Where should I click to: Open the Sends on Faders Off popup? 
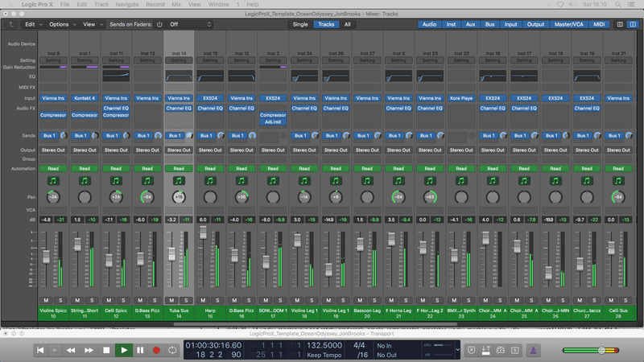tap(189, 24)
